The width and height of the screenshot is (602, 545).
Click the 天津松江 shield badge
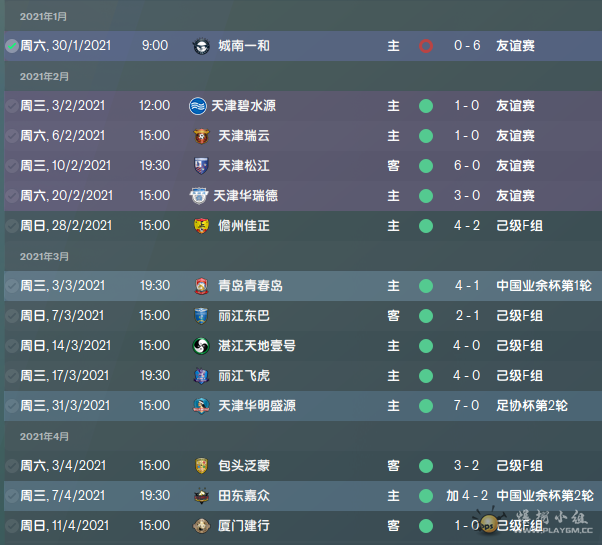200,166
